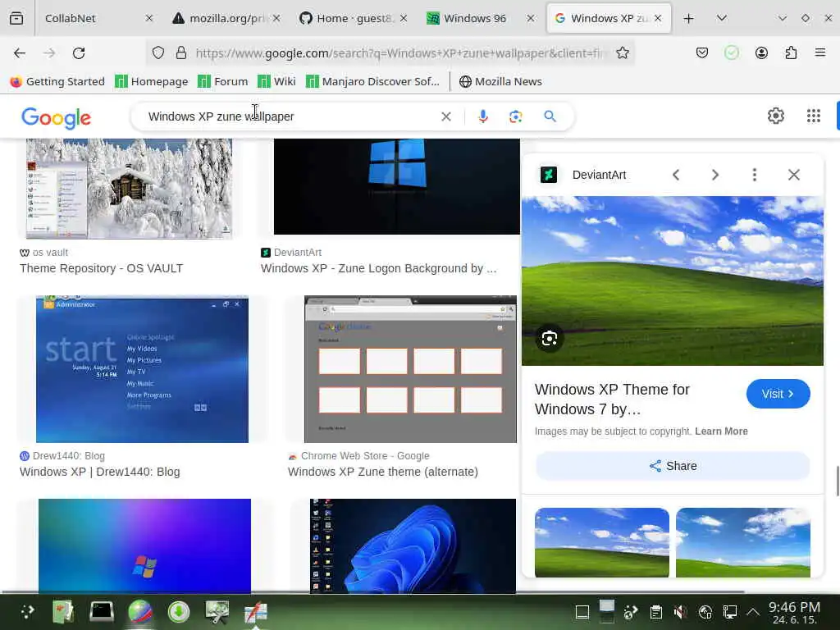Open Zune Logon Background thumbnail
This screenshot has width=840, height=630.
396,186
